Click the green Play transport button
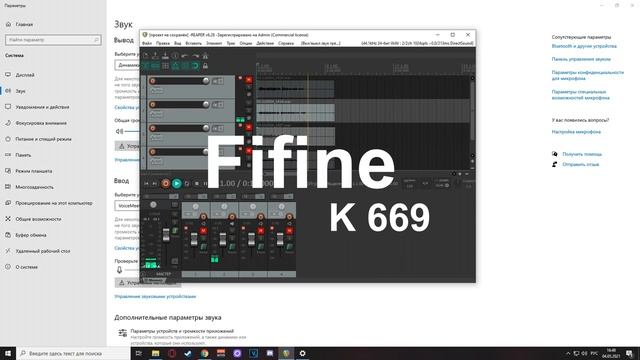 coord(177,184)
